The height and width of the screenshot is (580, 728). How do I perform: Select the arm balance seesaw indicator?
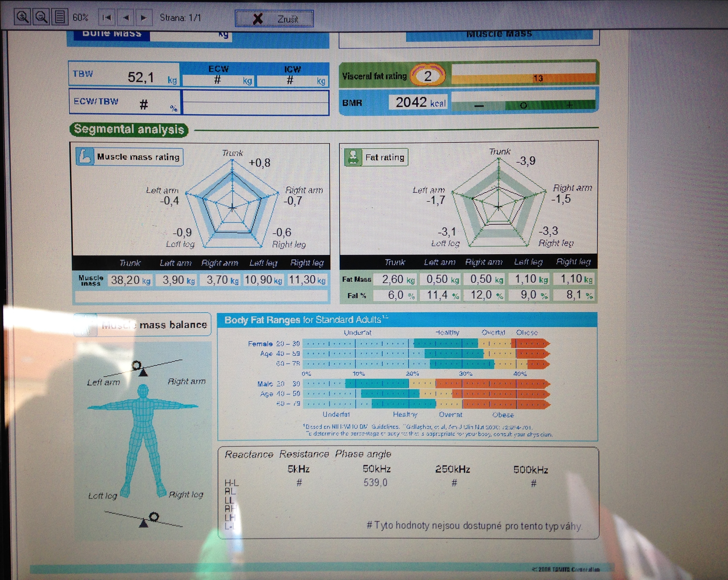tap(143, 368)
